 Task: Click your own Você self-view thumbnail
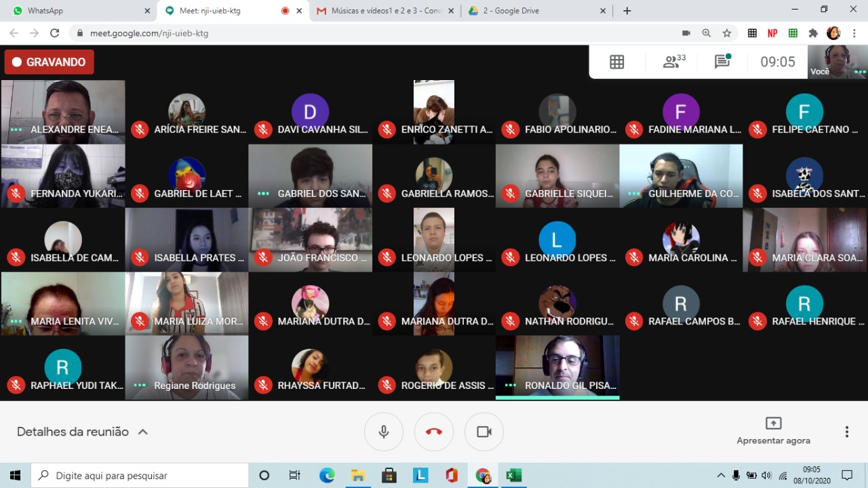click(x=837, y=62)
